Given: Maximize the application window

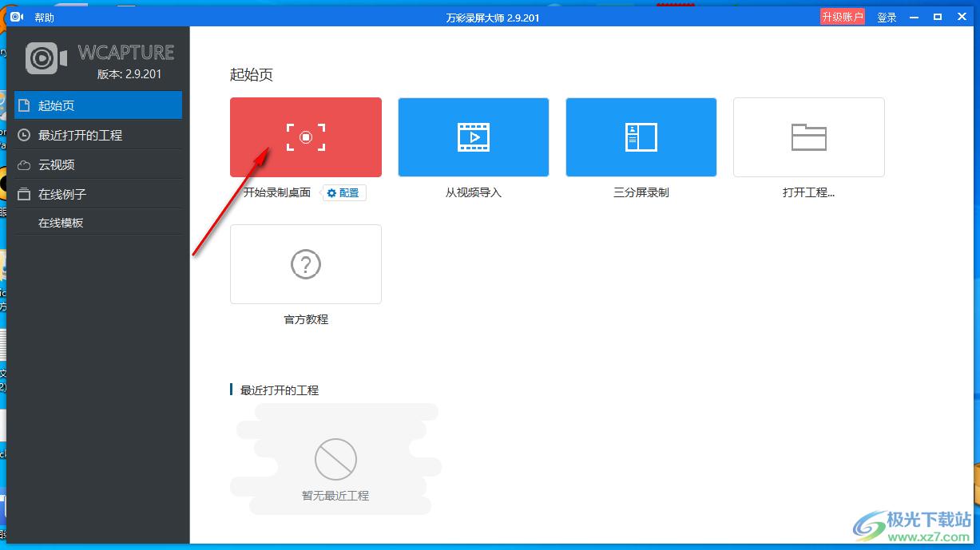Looking at the screenshot, I should click(x=938, y=17).
